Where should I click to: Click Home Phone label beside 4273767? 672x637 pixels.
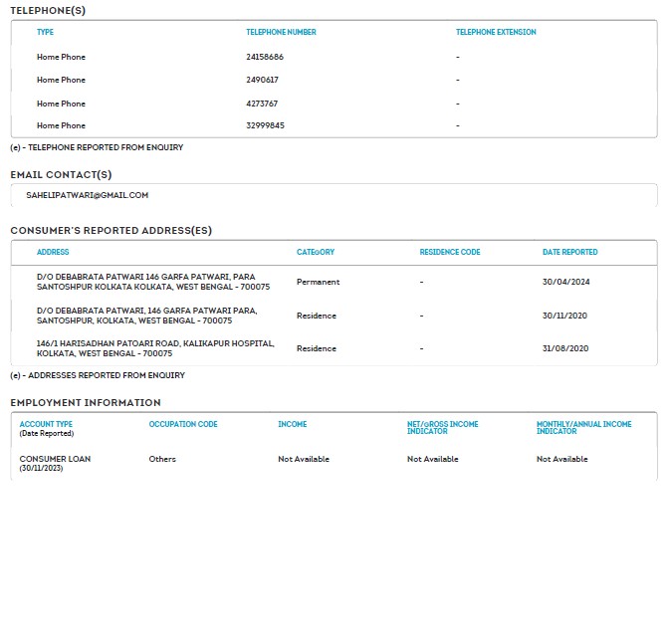pos(61,104)
